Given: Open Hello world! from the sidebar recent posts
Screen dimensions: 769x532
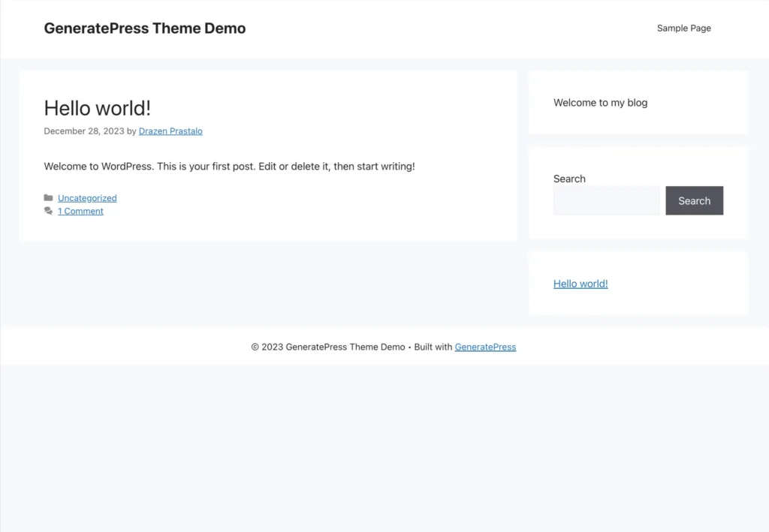Looking at the screenshot, I should tap(581, 283).
